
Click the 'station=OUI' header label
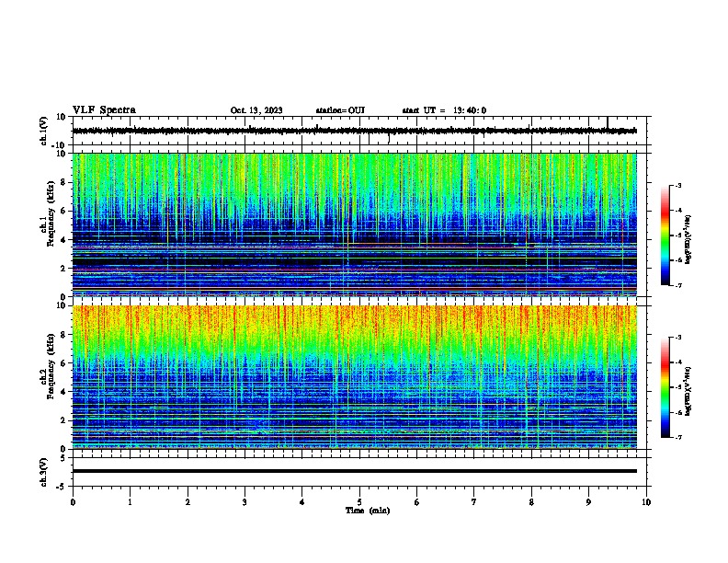tap(340, 110)
